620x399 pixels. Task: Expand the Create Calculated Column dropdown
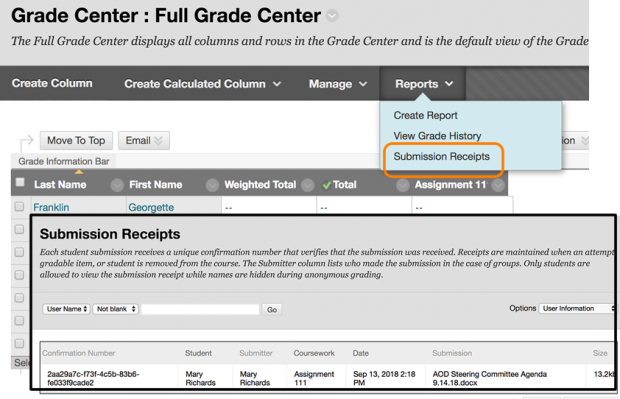pos(202,84)
